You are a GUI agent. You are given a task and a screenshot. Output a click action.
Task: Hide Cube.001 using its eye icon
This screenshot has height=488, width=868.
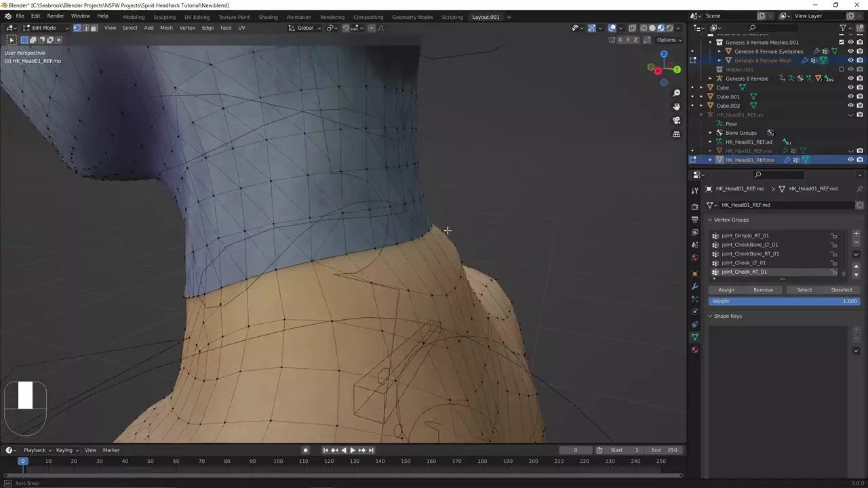coord(850,96)
